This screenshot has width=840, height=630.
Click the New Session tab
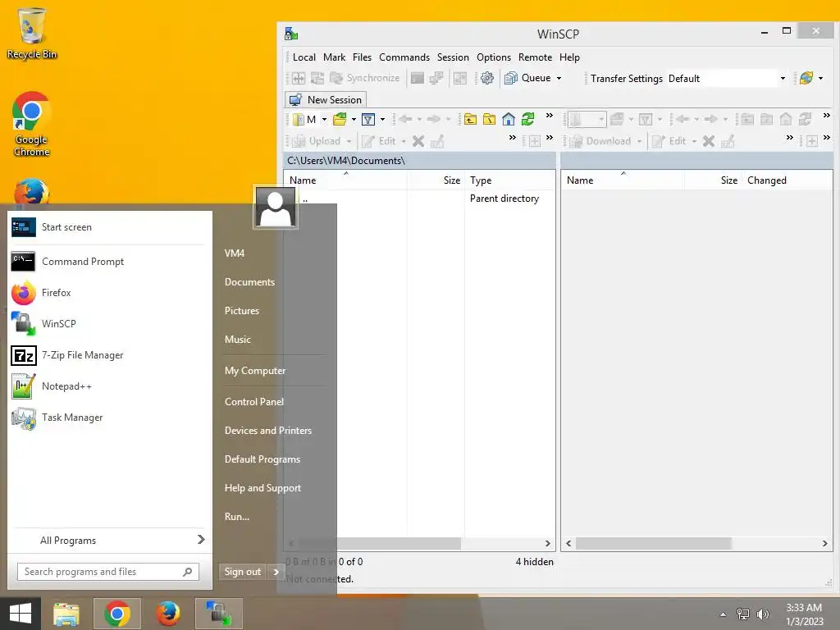[325, 99]
